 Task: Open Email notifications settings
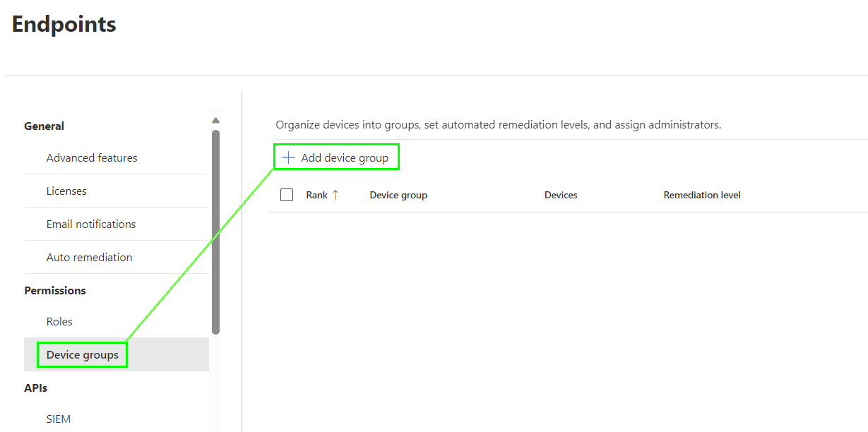coord(91,224)
